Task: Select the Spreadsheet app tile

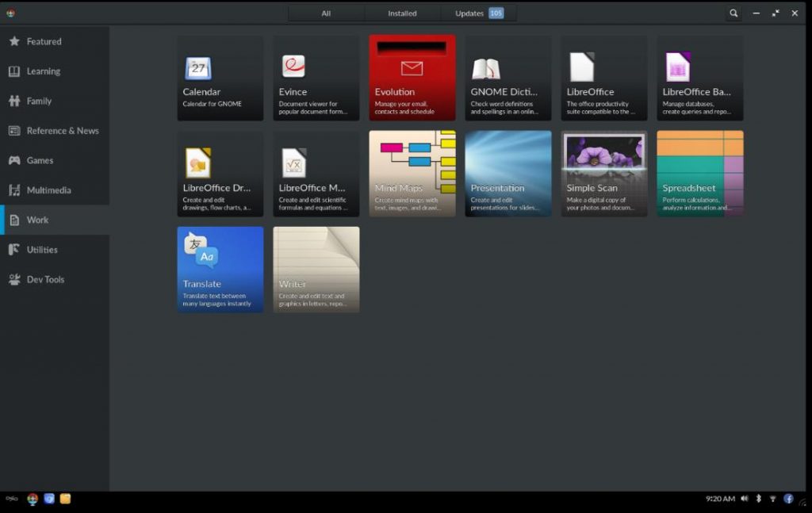Action: tap(700, 174)
